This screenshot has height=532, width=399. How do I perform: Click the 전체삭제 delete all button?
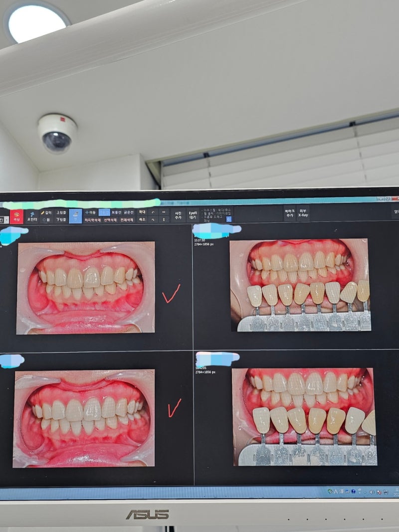tap(127, 220)
